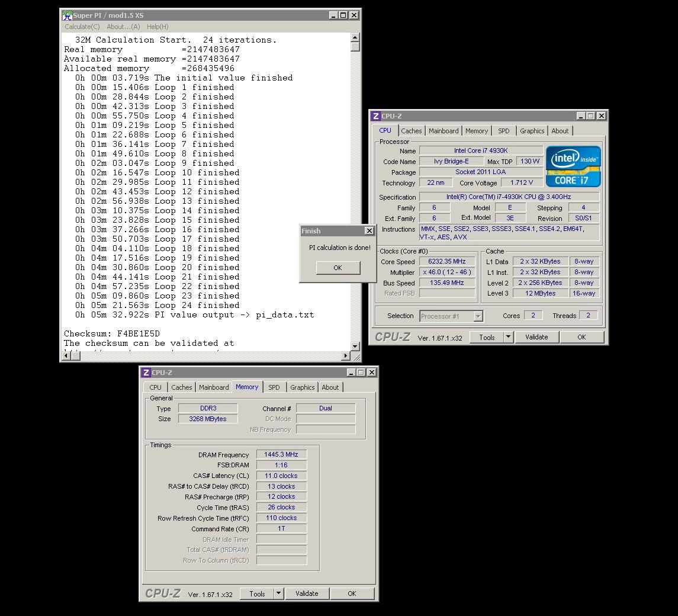Open Help menu in Super PI
Viewport: 678px width, 616px height.
158,27
